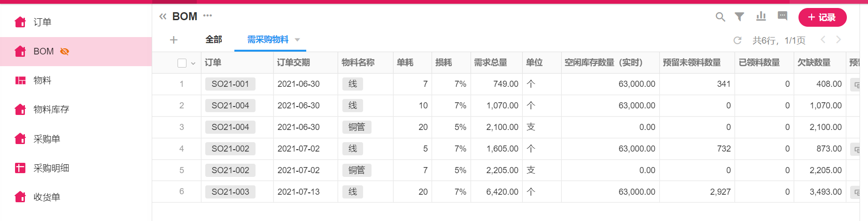
Task: Expand dropdown arrow on 需采购物料 tab
Action: pyautogui.click(x=297, y=40)
